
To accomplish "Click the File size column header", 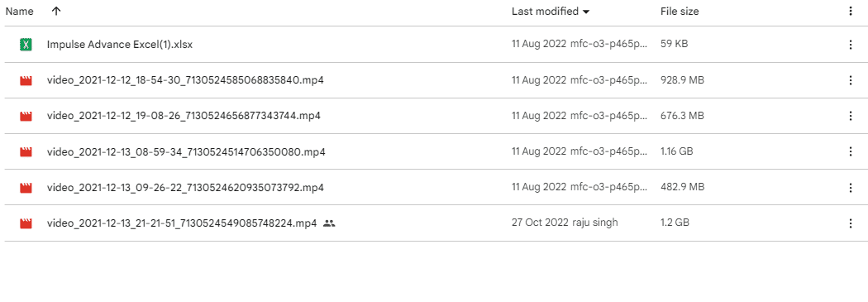I will [680, 11].
